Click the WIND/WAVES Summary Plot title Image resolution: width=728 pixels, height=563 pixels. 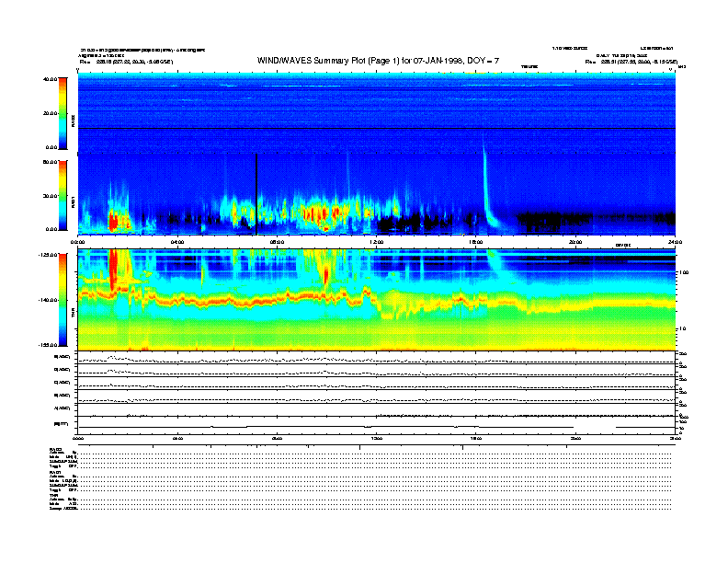[x=378, y=61]
